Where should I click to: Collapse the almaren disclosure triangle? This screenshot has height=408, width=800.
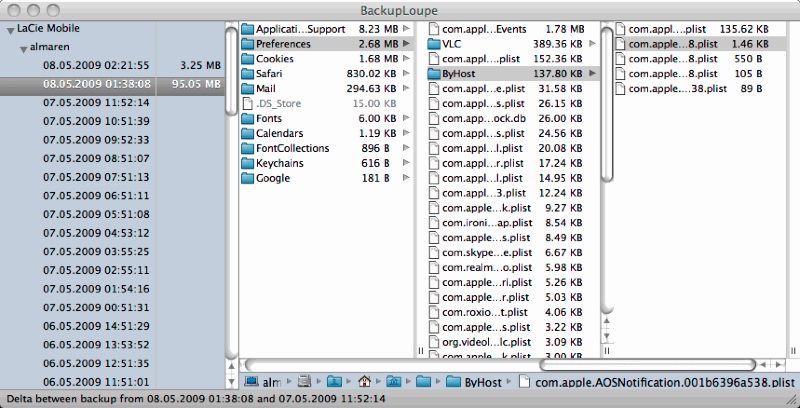click(23, 49)
